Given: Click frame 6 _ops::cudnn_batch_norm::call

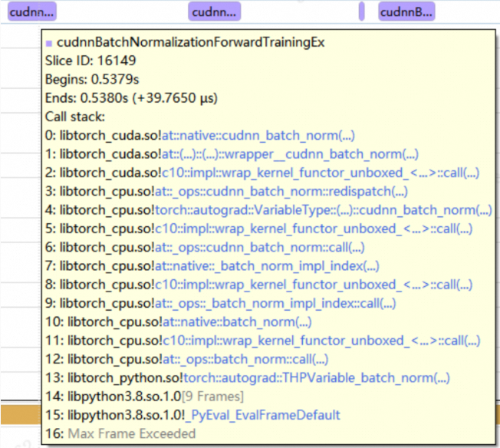Looking at the screenshot, I should (205, 248).
